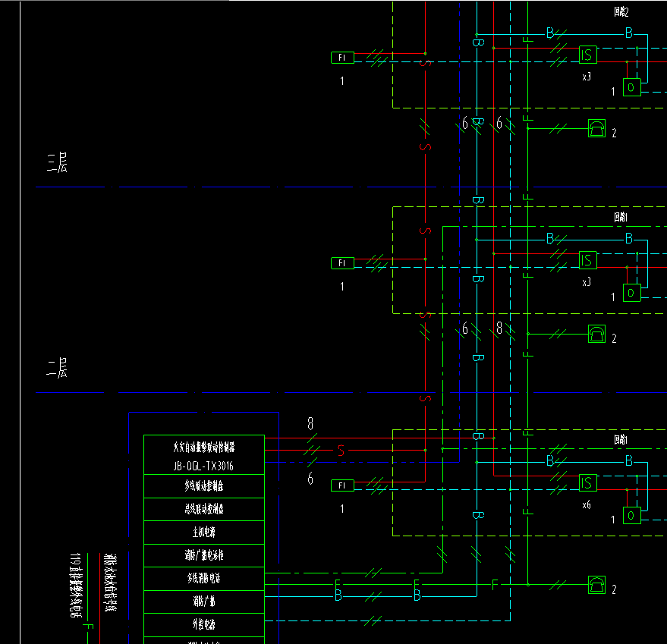The height and width of the screenshot is (644, 667).
Task: Click the IS module labeled x6
Action: (x=587, y=482)
